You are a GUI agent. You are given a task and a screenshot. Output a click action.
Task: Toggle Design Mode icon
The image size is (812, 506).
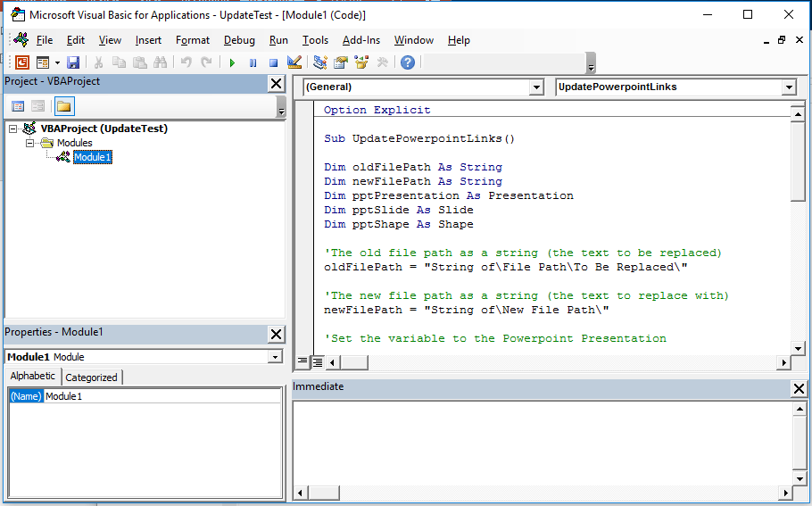point(294,62)
